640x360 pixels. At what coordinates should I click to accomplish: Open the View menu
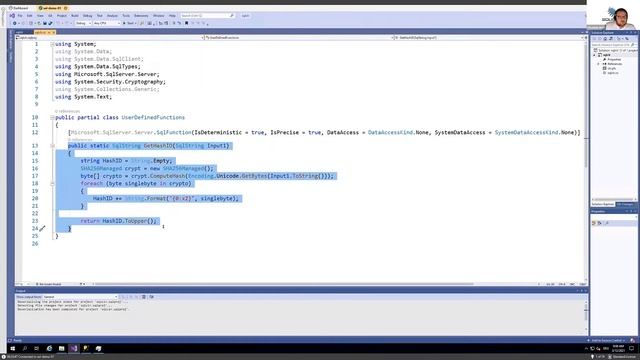pyautogui.click(x=40, y=16)
